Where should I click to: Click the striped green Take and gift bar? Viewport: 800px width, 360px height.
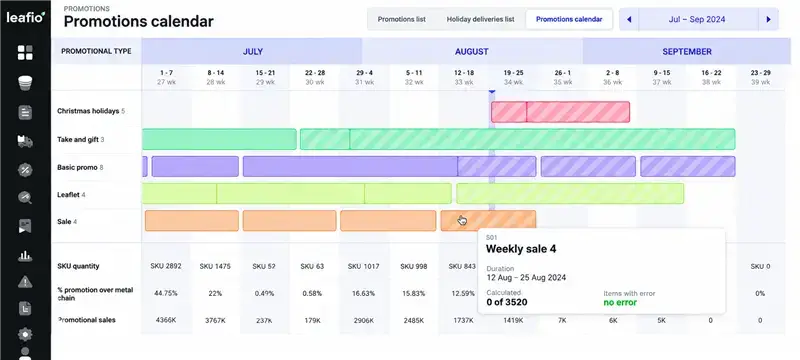point(517,139)
